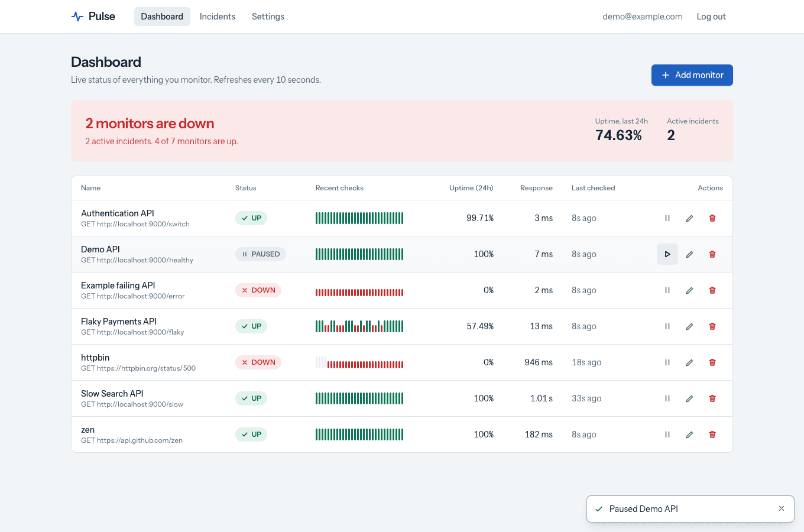Dismiss the Paused Demo API toast

pyautogui.click(x=782, y=508)
